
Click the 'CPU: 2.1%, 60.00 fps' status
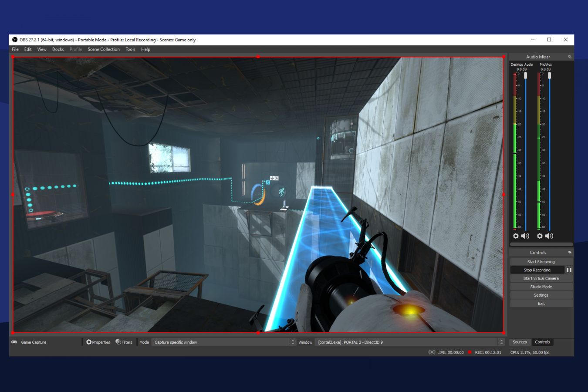click(530, 352)
